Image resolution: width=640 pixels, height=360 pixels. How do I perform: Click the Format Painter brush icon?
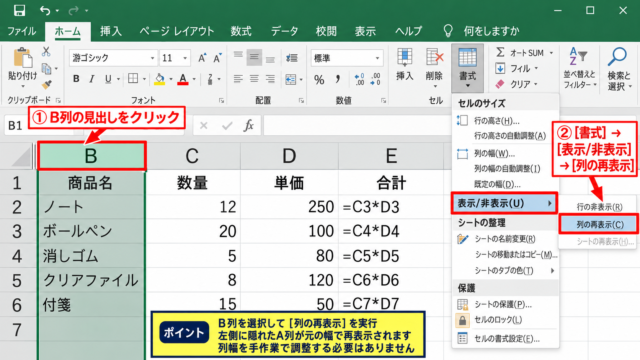(47, 85)
